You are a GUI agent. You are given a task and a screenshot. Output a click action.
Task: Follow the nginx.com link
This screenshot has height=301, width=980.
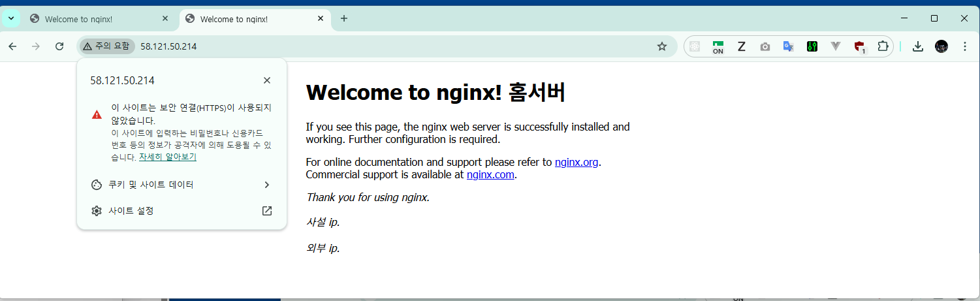490,175
